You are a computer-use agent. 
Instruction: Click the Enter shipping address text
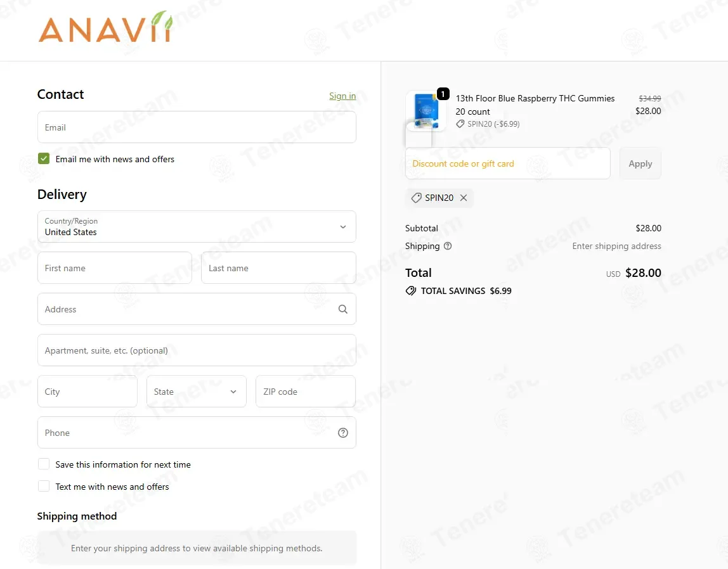click(616, 246)
